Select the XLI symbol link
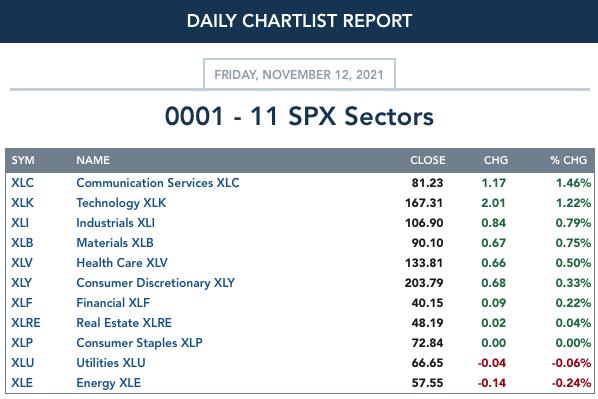This screenshot has width=598, height=399. (20, 222)
